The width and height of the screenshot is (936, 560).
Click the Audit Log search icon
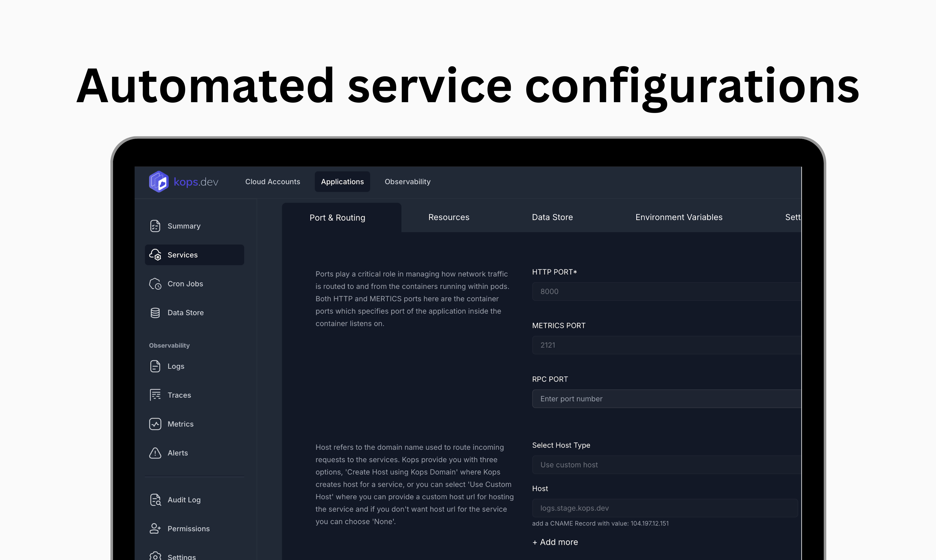click(x=155, y=500)
